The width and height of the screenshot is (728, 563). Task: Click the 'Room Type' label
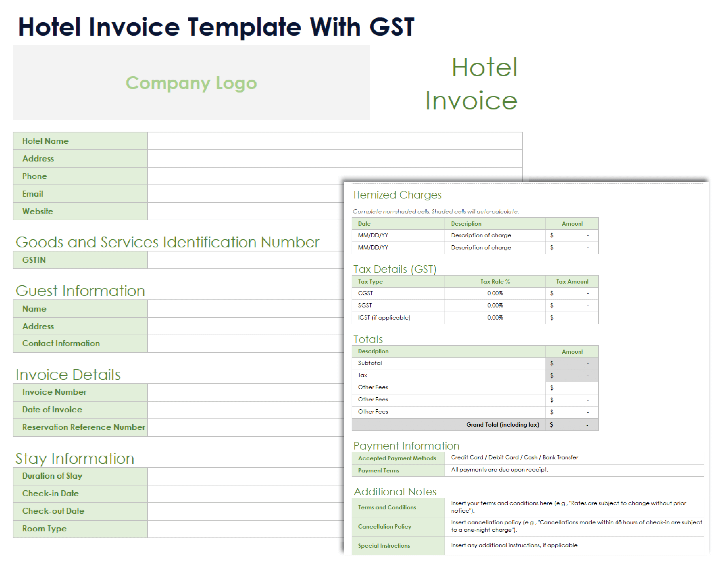pyautogui.click(x=80, y=529)
